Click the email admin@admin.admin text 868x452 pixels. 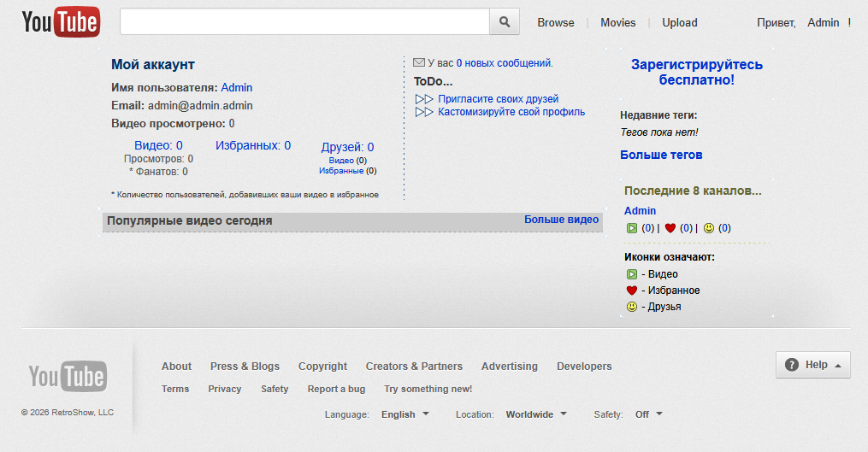[200, 106]
